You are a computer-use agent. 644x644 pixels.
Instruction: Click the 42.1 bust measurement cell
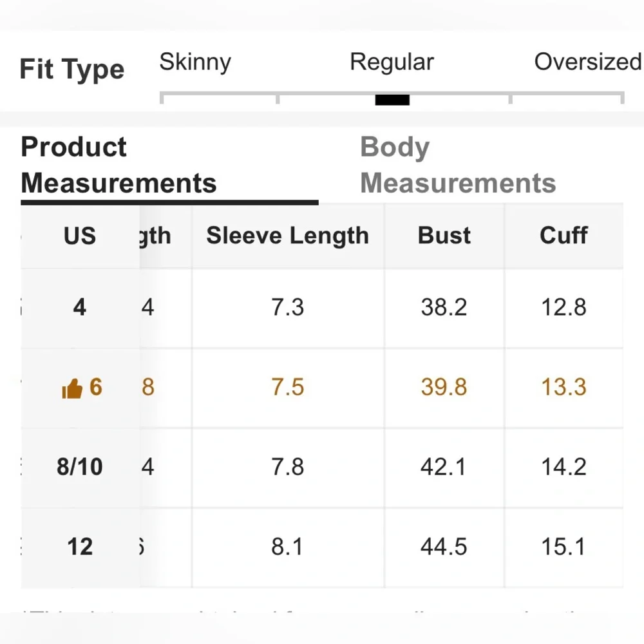(444, 468)
